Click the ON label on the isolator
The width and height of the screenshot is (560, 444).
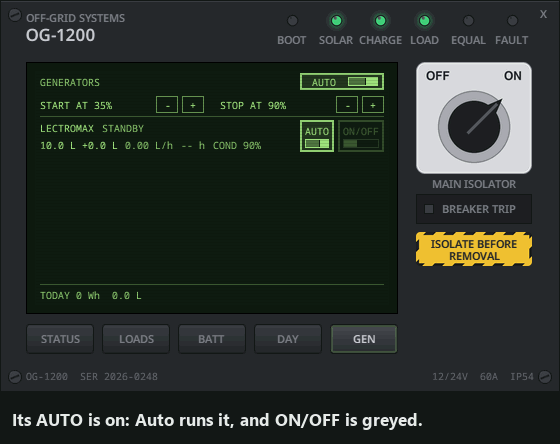tap(512, 76)
